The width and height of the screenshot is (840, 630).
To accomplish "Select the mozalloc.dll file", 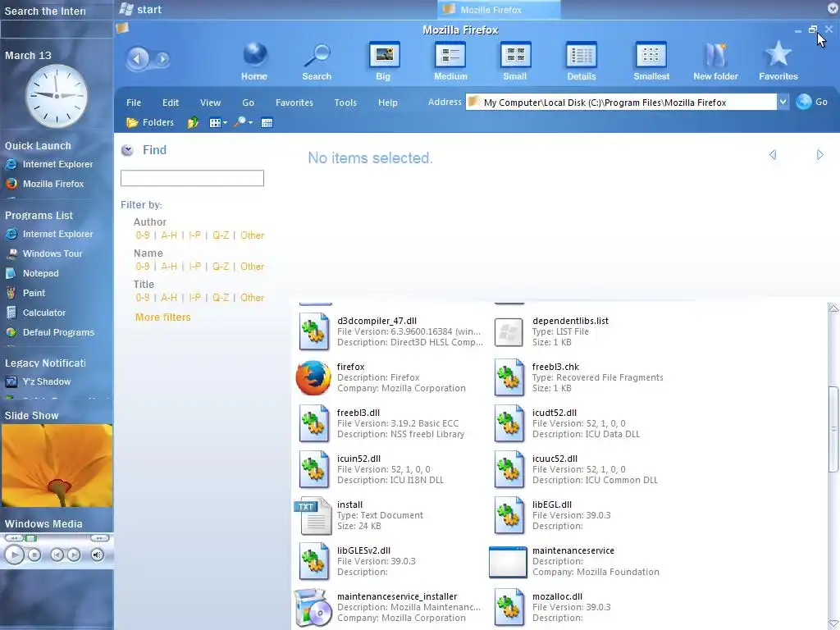I will [552, 608].
